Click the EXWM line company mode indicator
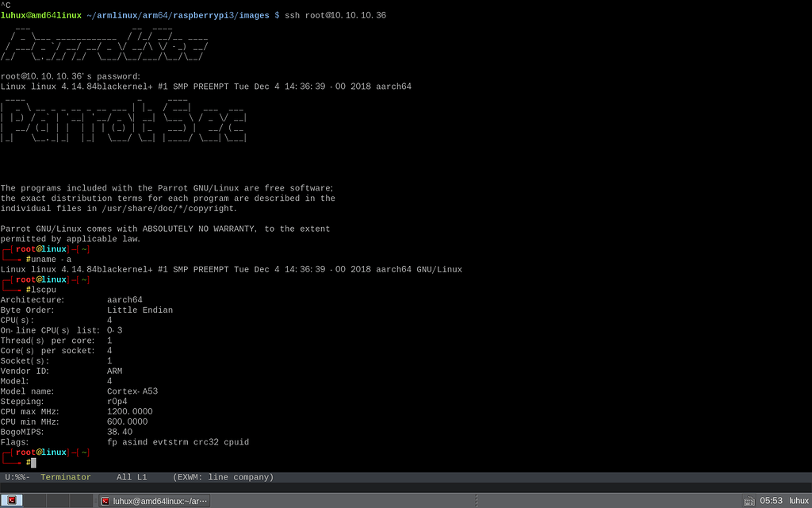The image size is (812, 508). pos(223,477)
